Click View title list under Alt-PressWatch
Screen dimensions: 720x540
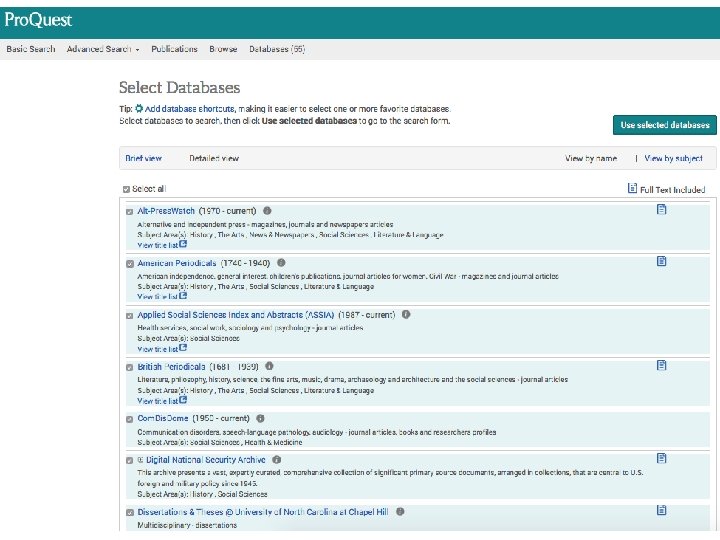[x=158, y=245]
